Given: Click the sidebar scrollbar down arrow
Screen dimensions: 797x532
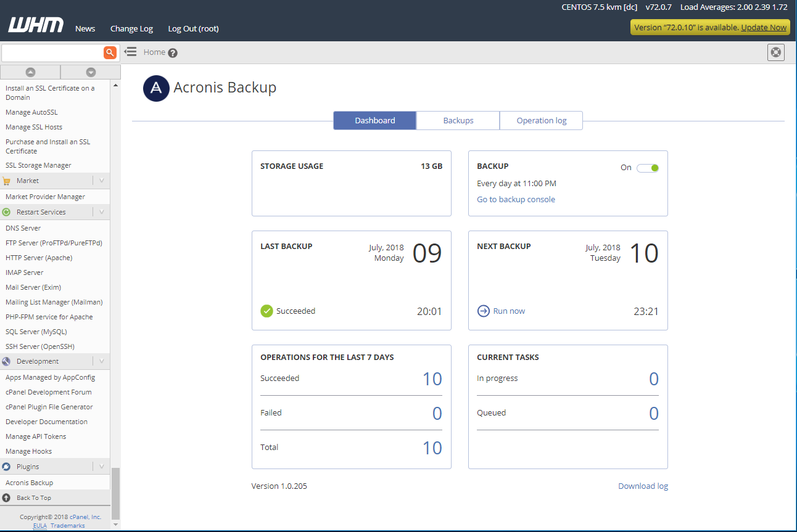Looking at the screenshot, I should point(115,525).
